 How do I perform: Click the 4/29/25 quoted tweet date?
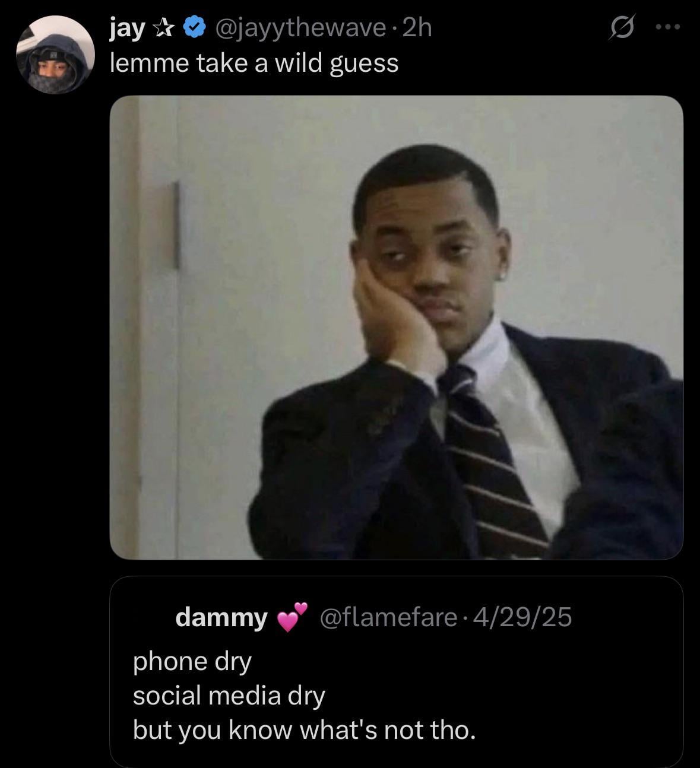(x=519, y=617)
